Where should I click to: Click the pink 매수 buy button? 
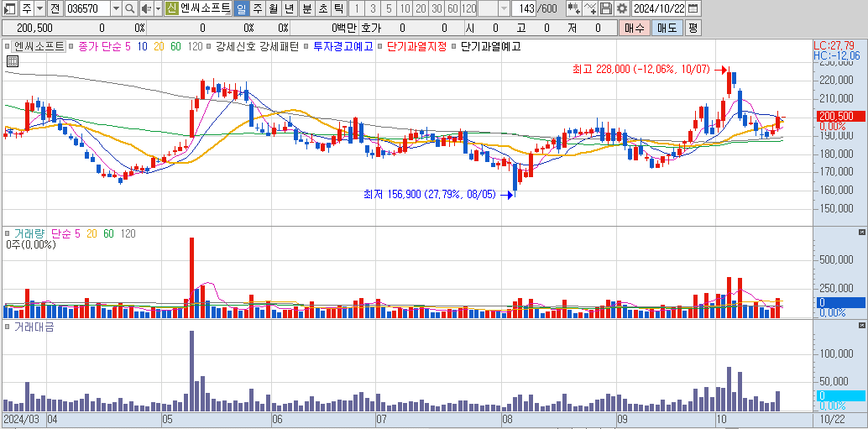pyautogui.click(x=634, y=28)
